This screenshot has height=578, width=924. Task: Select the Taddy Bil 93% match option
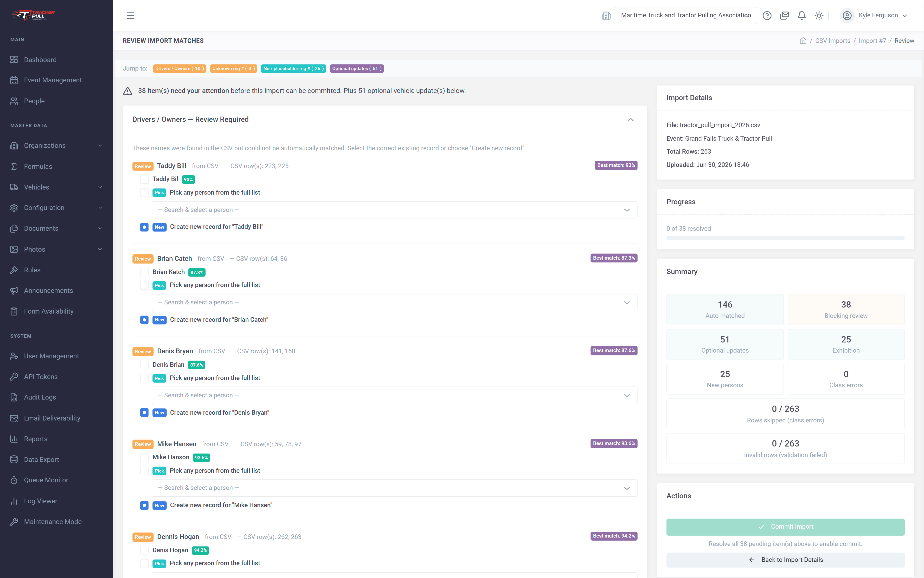click(144, 179)
